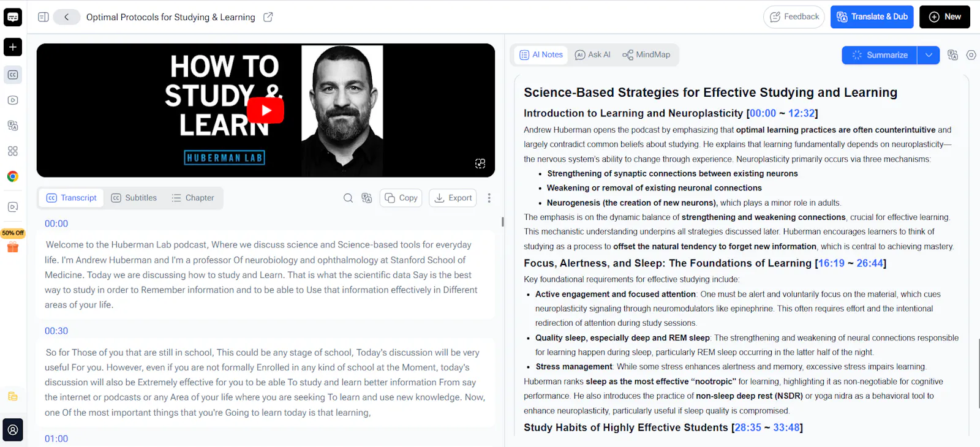Click the translate icon in the AI Notes panel

(x=952, y=55)
